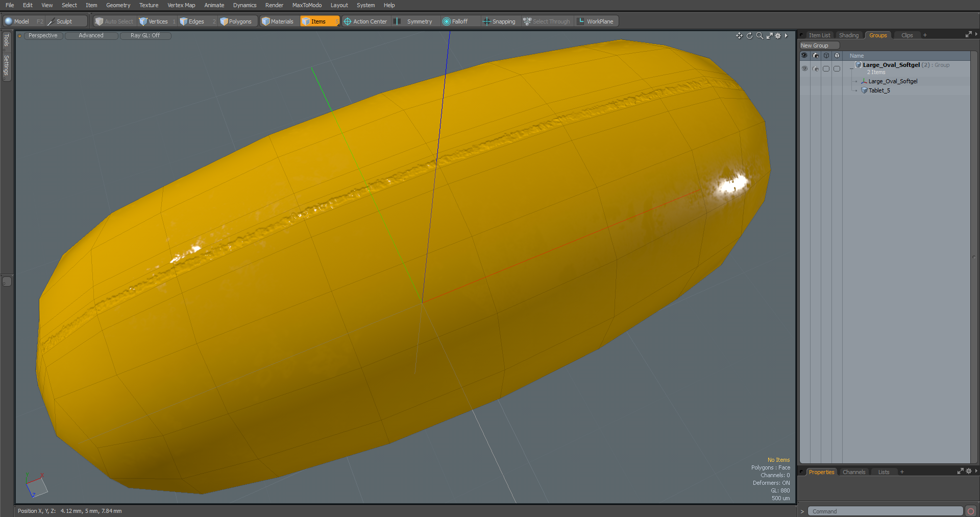Click the New Group button

(x=819, y=45)
